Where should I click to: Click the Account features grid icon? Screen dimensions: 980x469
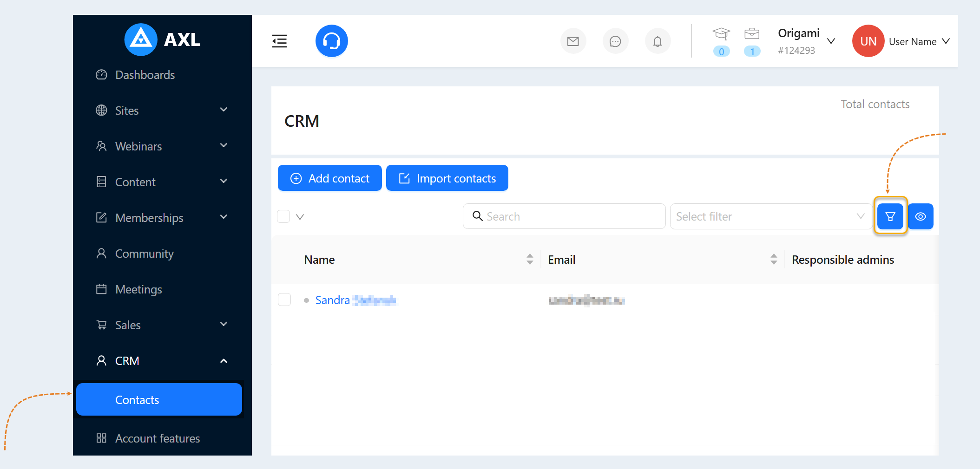101,438
